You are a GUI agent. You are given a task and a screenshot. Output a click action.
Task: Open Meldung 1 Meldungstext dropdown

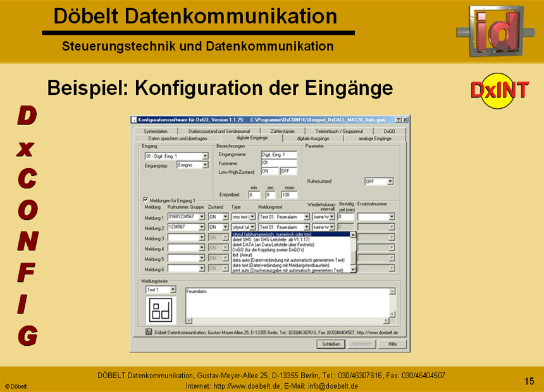[307, 217]
